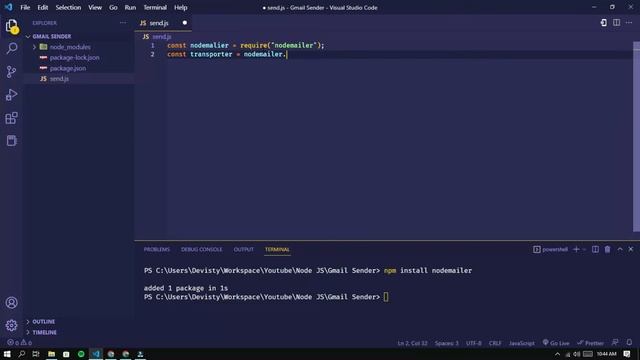Change end of line sequence CRLF

click(x=495, y=343)
